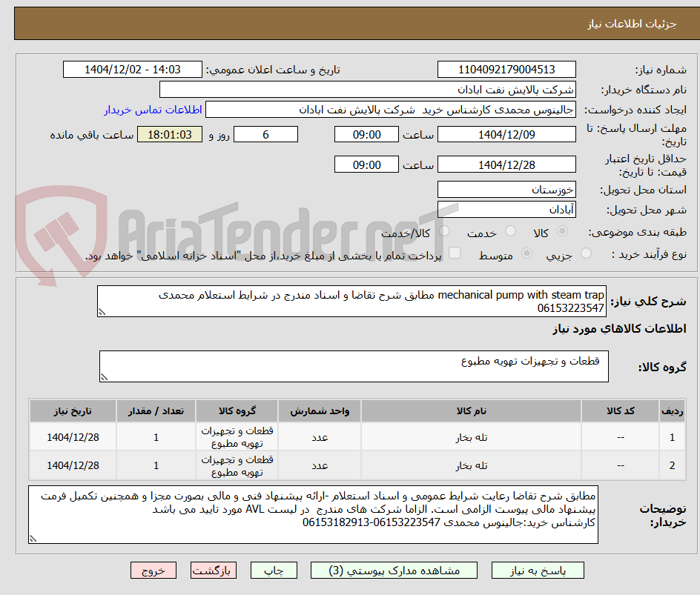Viewport: 700px width, 595px height.
Task: Select the خدمت radio button
Action: coord(510,231)
